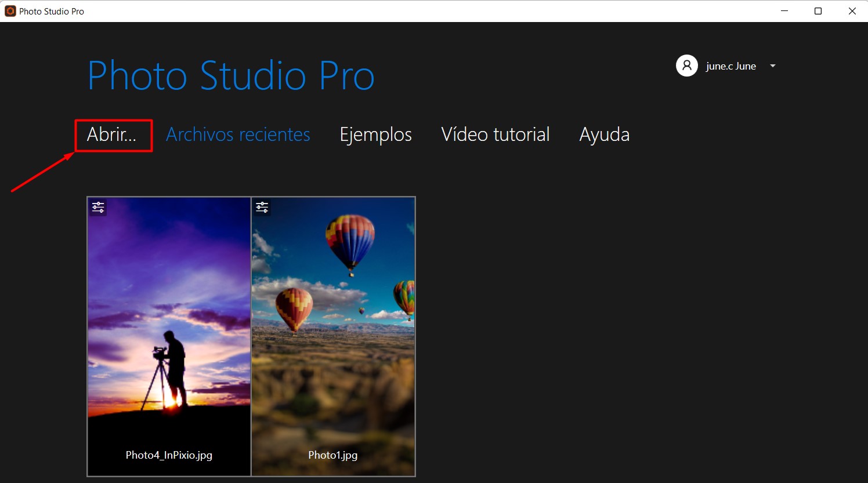868x483 pixels.
Task: Switch to Archivos recientes tab
Action: pyautogui.click(x=238, y=135)
